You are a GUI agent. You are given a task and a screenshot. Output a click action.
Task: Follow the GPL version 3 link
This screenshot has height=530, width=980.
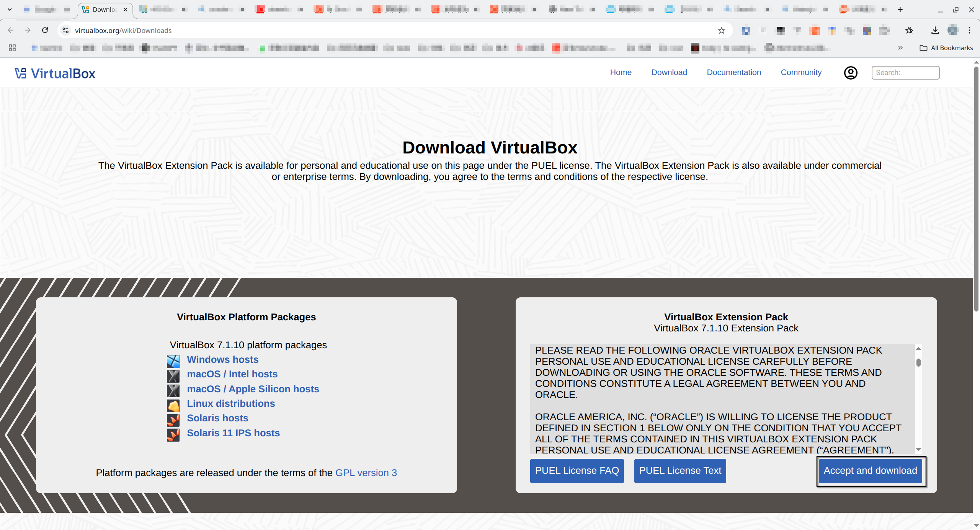366,473
